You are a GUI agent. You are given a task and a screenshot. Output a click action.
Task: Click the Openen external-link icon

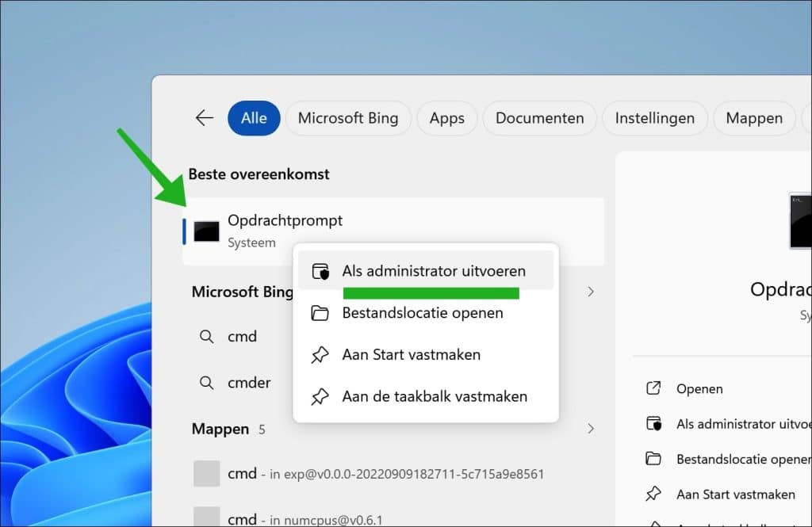[x=653, y=388]
